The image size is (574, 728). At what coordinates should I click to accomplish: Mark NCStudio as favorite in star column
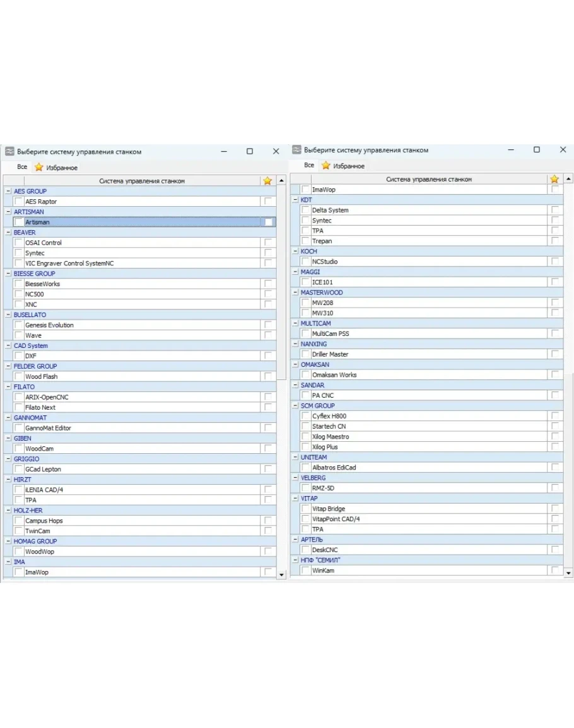pyautogui.click(x=554, y=262)
